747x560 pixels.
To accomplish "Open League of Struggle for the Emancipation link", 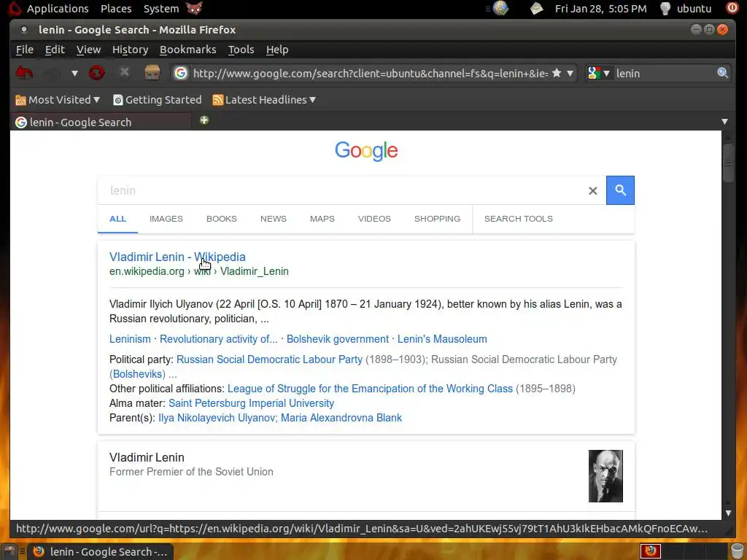I will pyautogui.click(x=370, y=389).
